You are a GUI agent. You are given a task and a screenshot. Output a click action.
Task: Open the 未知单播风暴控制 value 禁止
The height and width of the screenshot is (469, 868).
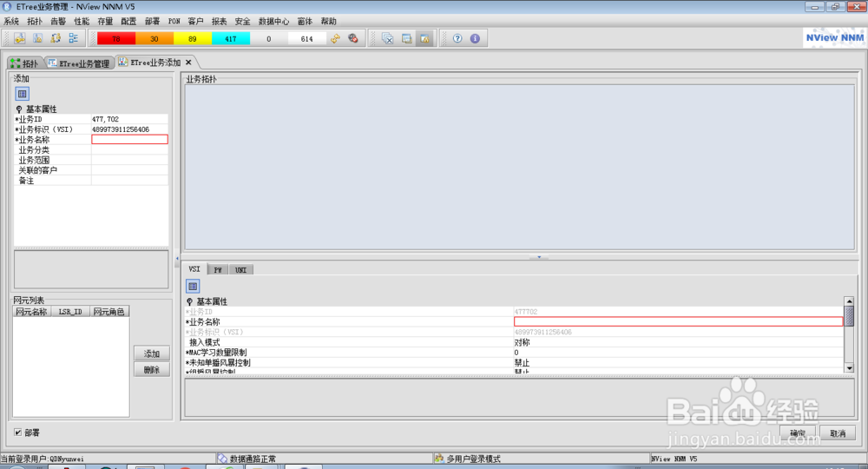678,363
